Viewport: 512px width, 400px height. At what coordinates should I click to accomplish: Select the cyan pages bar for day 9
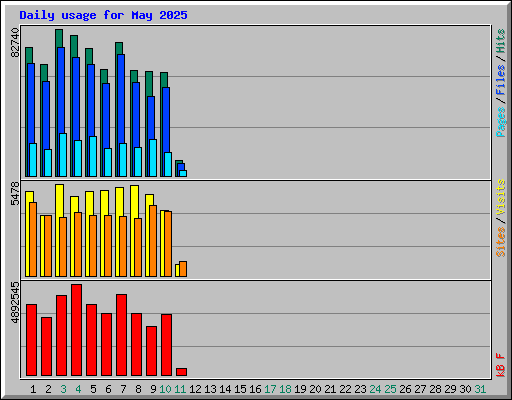(x=153, y=158)
